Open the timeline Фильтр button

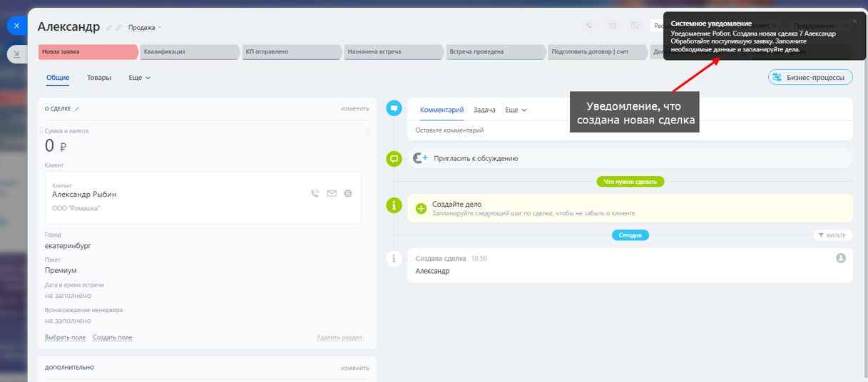pos(832,235)
